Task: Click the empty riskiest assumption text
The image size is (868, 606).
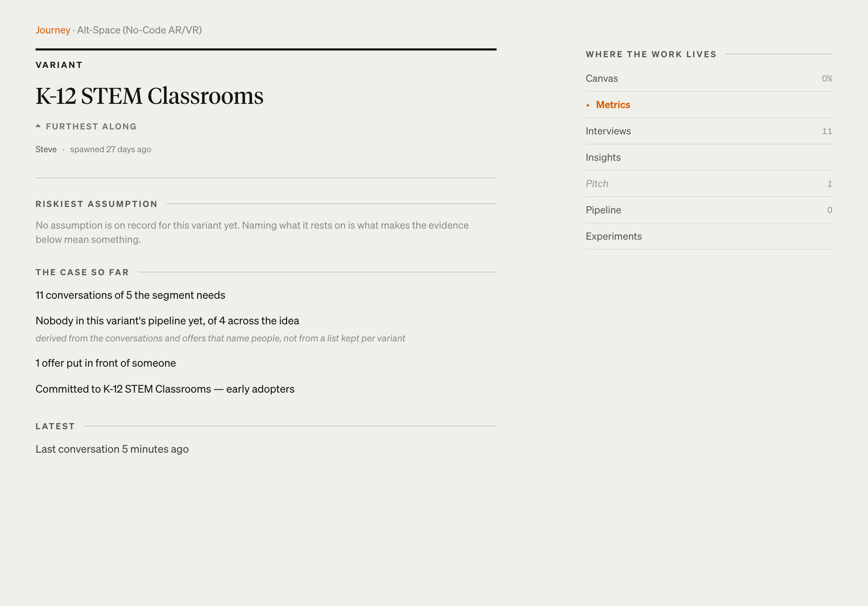Action: (x=252, y=232)
